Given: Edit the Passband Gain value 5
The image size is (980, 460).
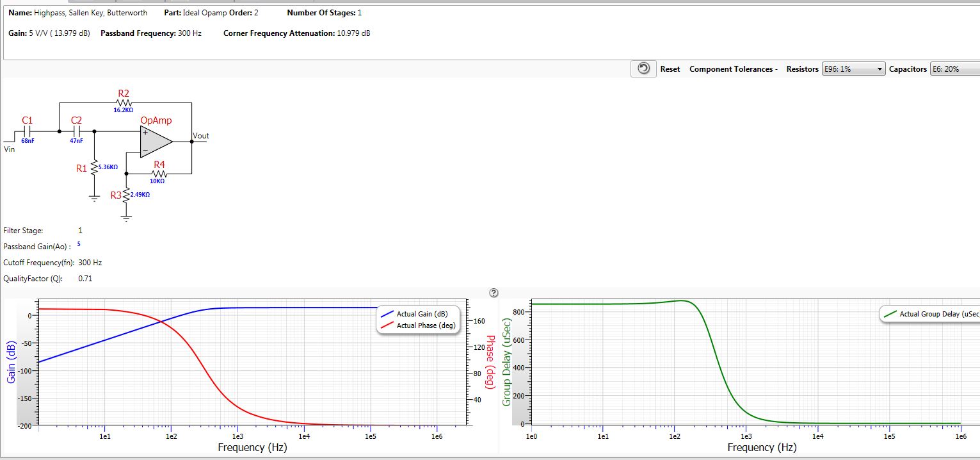Looking at the screenshot, I should (x=79, y=244).
